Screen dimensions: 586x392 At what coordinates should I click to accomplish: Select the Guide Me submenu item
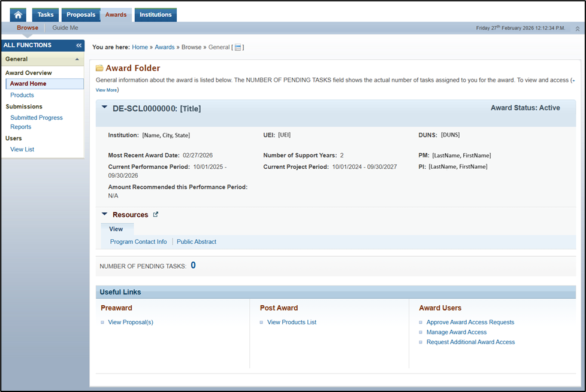pyautogui.click(x=65, y=28)
